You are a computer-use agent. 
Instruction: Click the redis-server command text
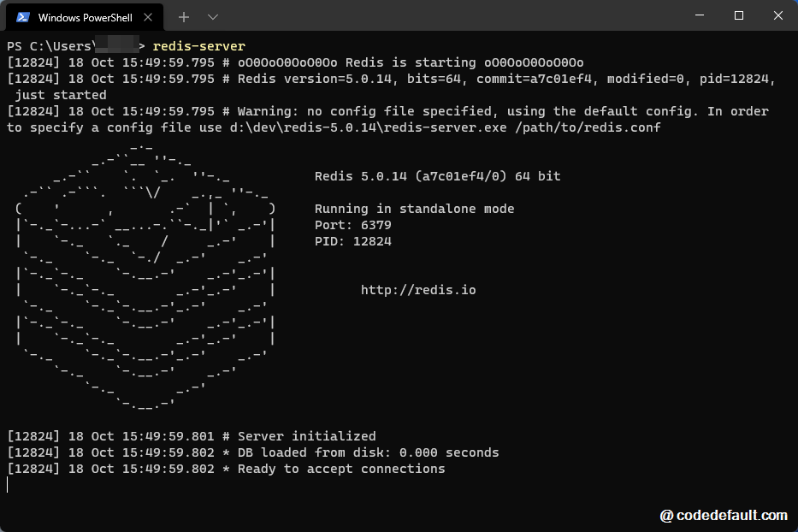point(198,46)
